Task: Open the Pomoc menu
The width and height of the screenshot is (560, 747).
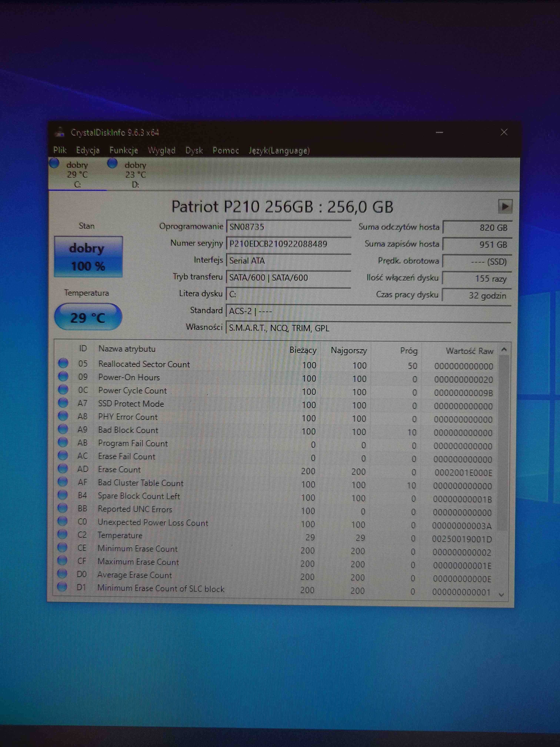Action: pyautogui.click(x=226, y=151)
